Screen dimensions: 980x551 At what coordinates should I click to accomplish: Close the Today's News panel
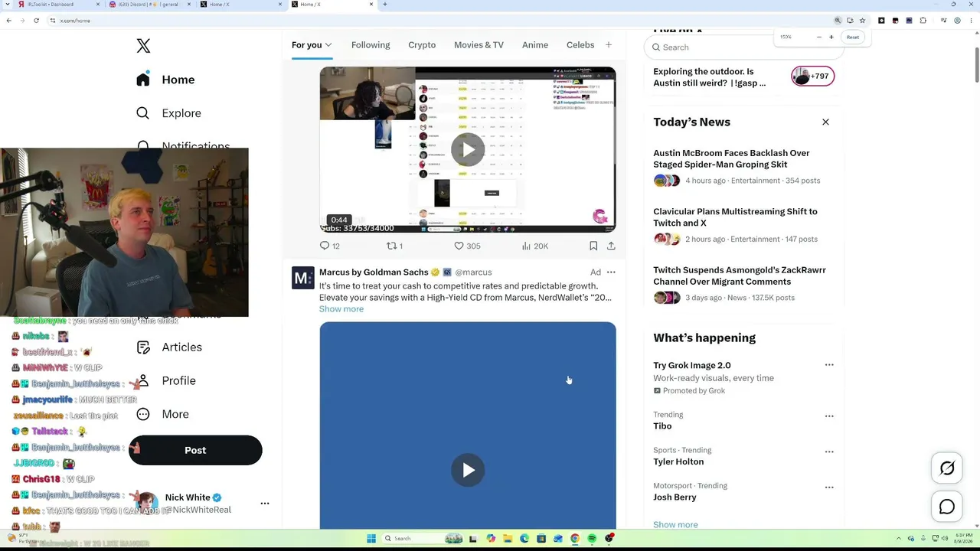825,122
